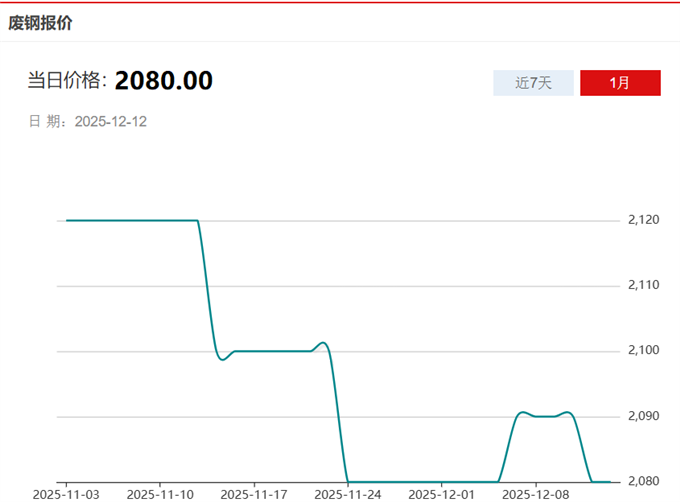Click the 2080.00 current price value
This screenshot has width=680, height=502.
point(163,81)
